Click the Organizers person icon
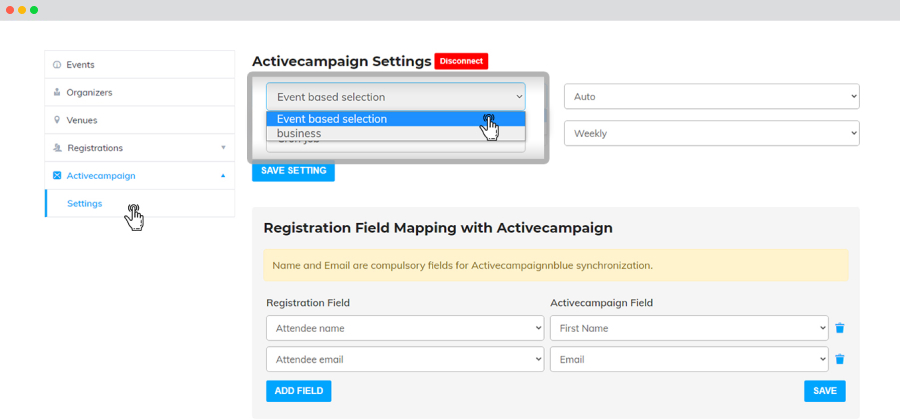Viewport: 900px width, 420px height. [x=56, y=92]
